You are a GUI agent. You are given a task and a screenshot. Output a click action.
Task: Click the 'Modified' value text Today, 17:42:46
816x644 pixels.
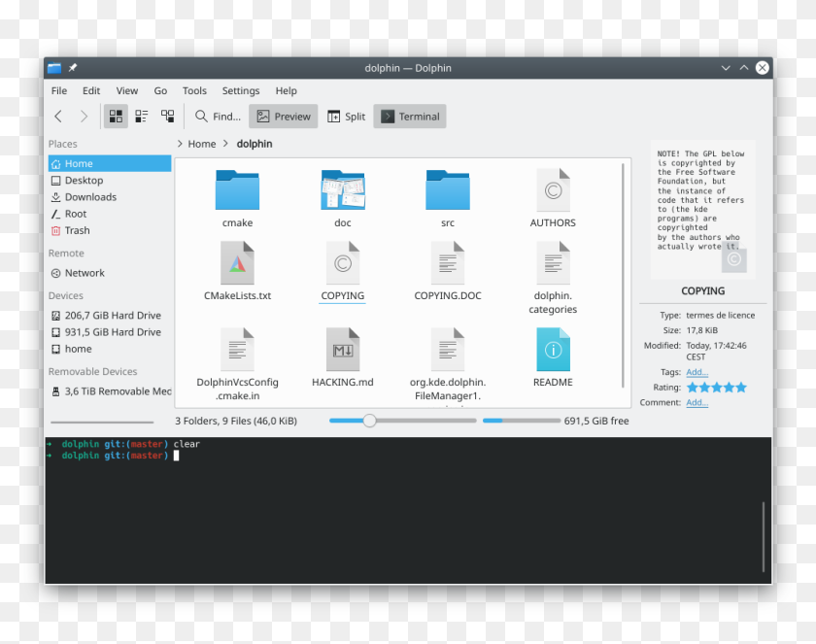tap(716, 351)
